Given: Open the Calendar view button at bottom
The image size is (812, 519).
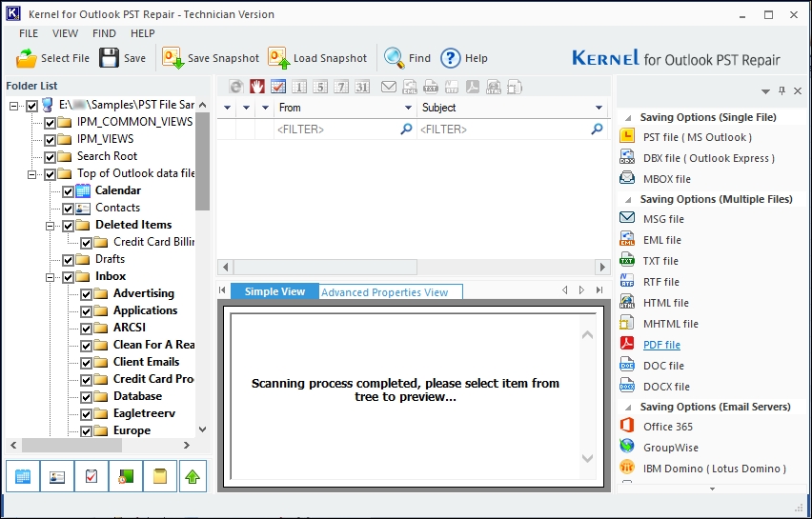Looking at the screenshot, I should 23,476.
